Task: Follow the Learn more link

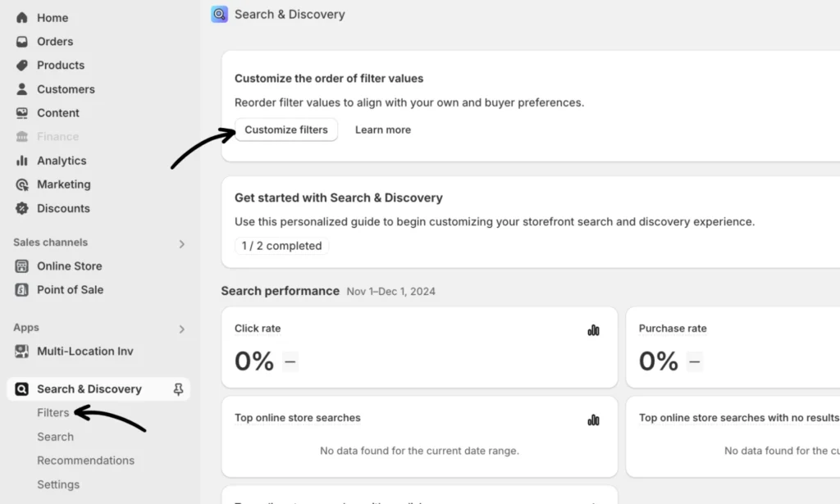Action: [382, 129]
